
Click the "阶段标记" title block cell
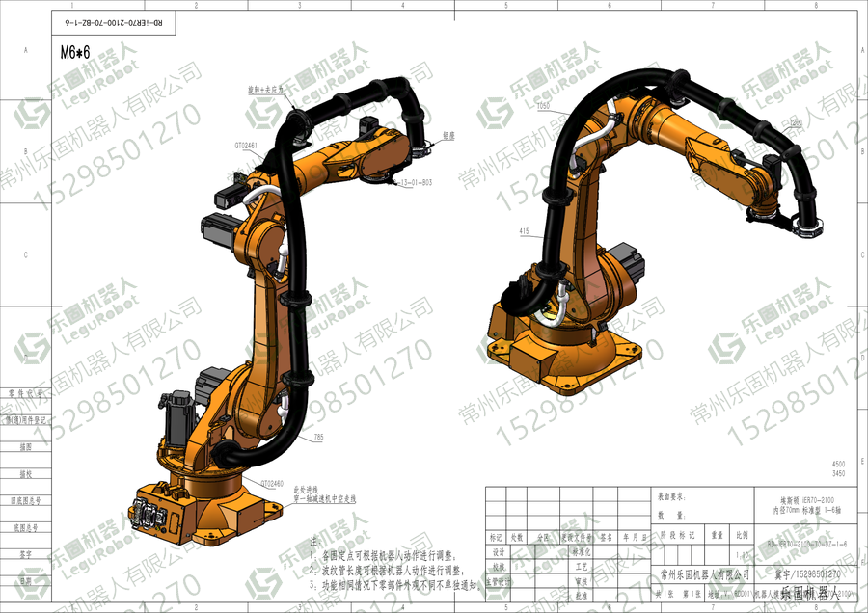(678, 535)
